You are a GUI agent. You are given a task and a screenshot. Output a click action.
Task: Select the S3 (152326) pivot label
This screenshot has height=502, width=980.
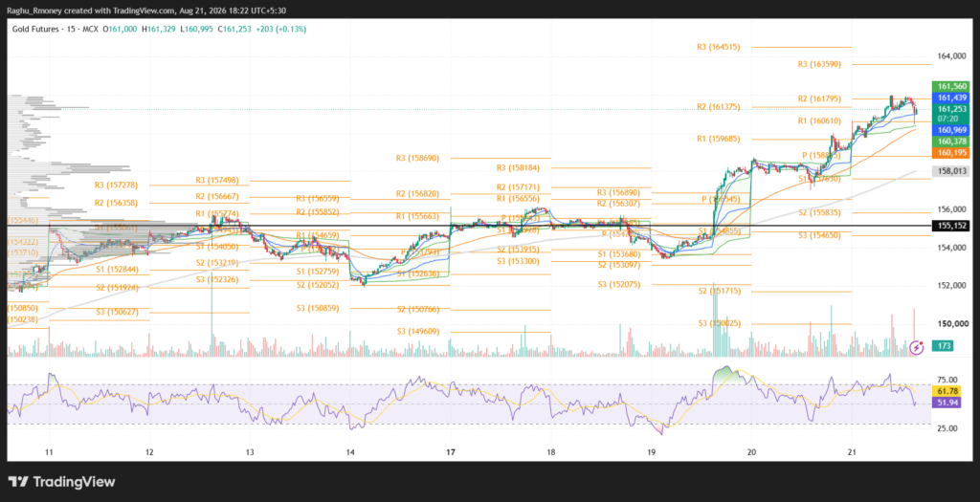point(217,279)
